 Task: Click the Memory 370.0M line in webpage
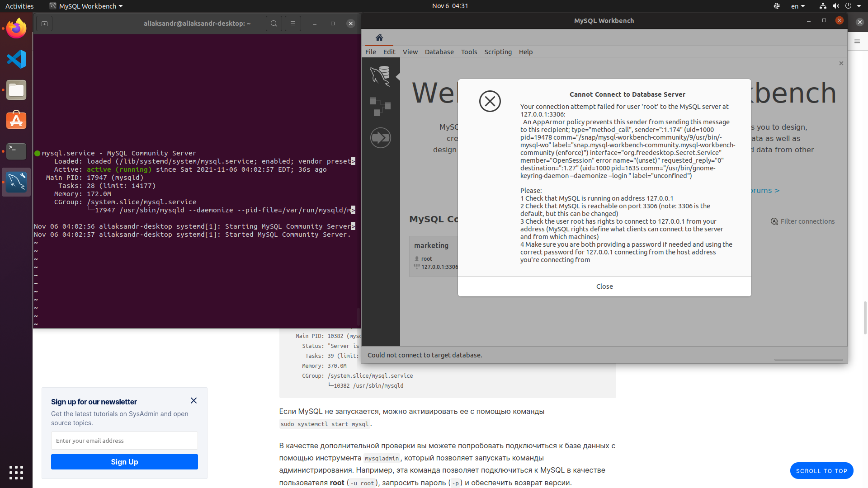click(x=324, y=366)
